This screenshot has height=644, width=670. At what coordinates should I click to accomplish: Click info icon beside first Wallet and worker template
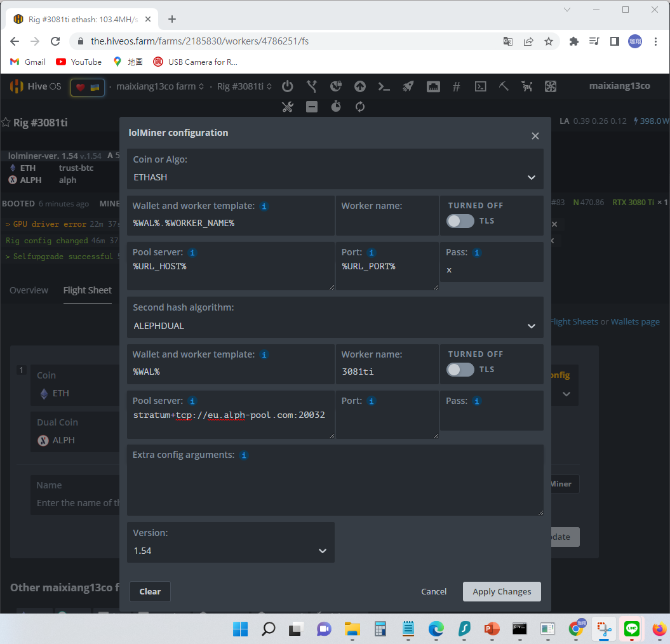point(264,206)
